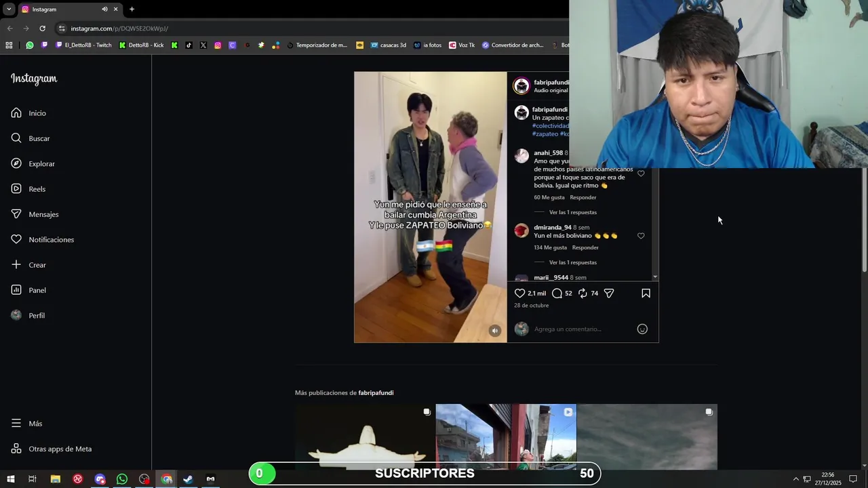Click the comment bubble icon on post
The width and height of the screenshot is (868, 488).
557,293
